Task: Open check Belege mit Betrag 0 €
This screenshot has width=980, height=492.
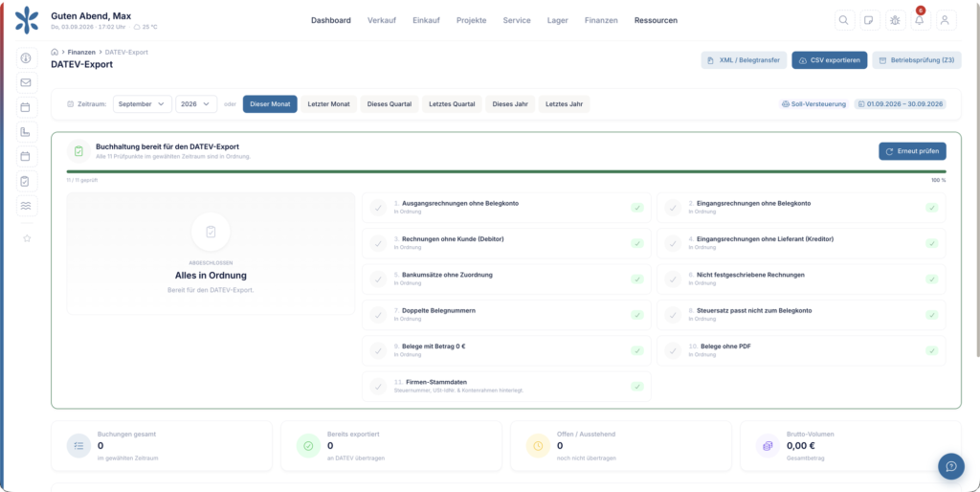Action: click(x=506, y=350)
